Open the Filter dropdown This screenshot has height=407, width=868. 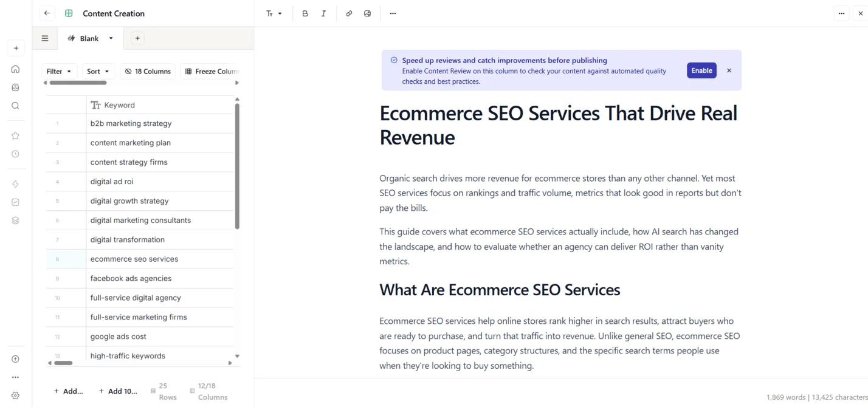point(59,71)
